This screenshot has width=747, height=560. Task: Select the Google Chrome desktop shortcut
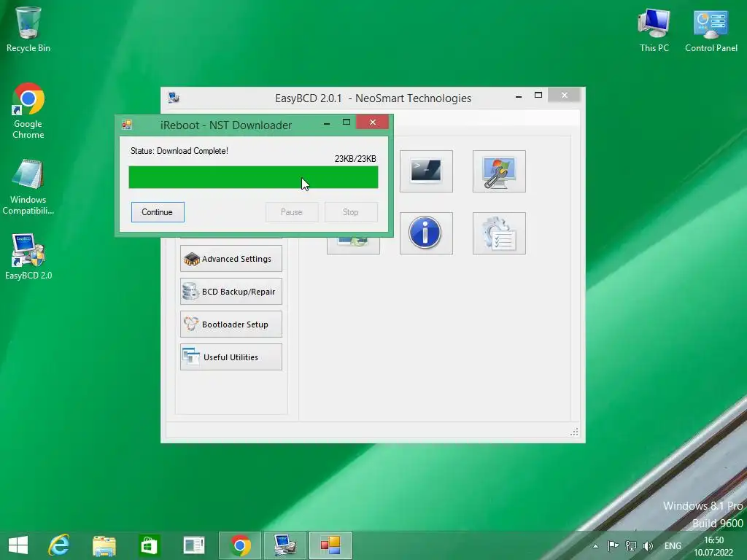[28, 111]
